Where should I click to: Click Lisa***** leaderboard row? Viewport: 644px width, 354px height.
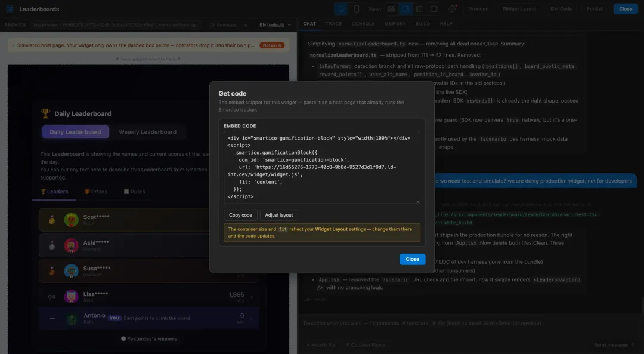(148, 297)
